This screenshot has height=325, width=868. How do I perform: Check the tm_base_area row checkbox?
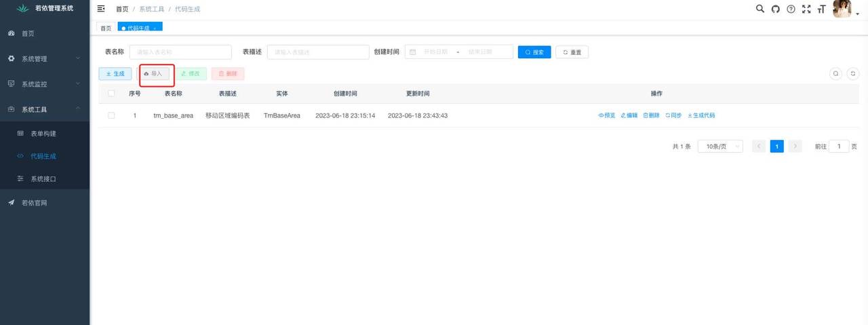click(x=111, y=115)
